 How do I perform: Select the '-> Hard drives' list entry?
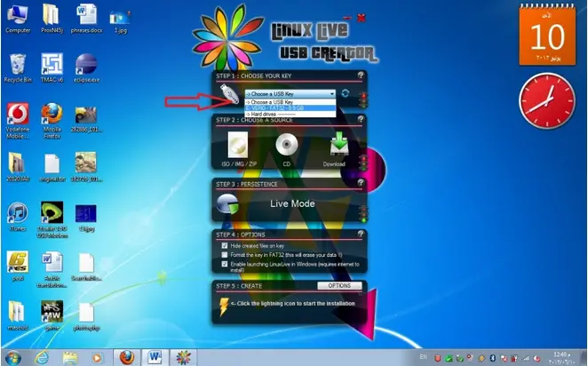click(290, 114)
